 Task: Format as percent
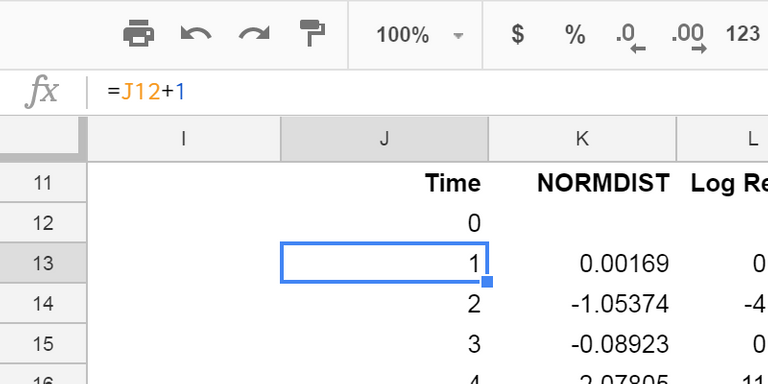click(575, 35)
